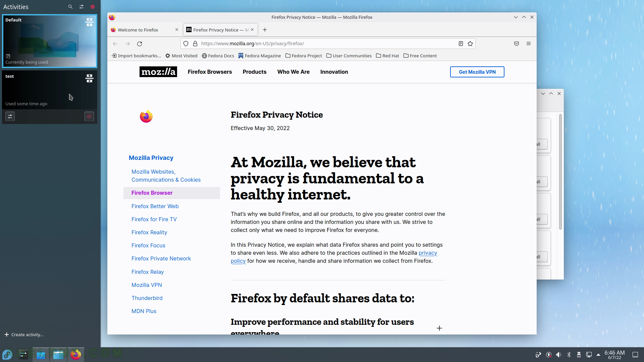Expand Red Hat bookmark folder
The width and height of the screenshot is (644, 362).
[x=387, y=56]
